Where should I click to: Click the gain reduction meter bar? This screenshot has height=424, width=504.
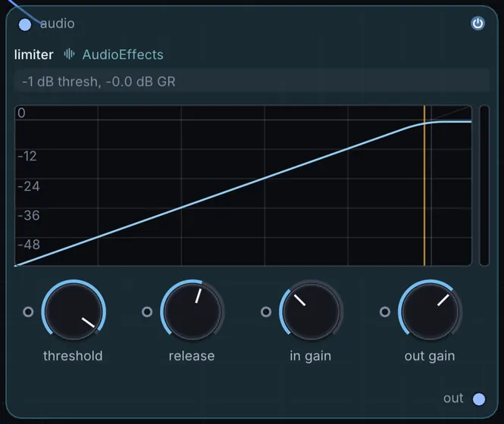[484, 185]
